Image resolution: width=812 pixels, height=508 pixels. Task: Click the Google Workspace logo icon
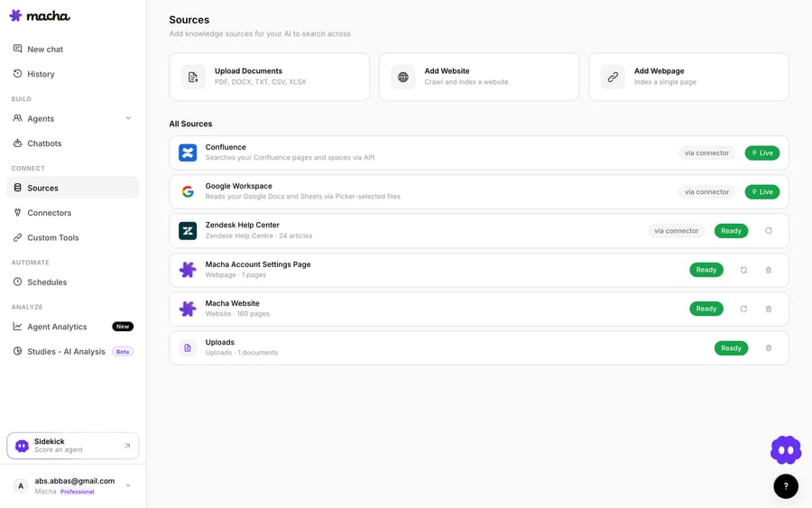[188, 191]
